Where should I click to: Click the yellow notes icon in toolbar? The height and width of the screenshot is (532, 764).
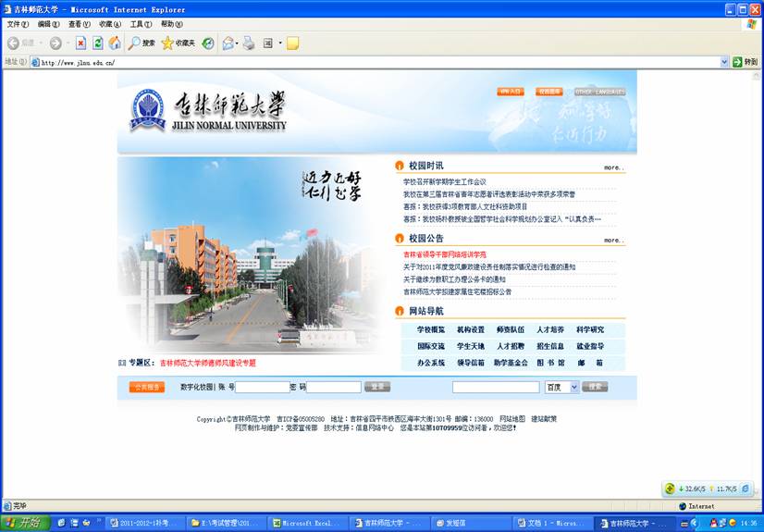[292, 43]
